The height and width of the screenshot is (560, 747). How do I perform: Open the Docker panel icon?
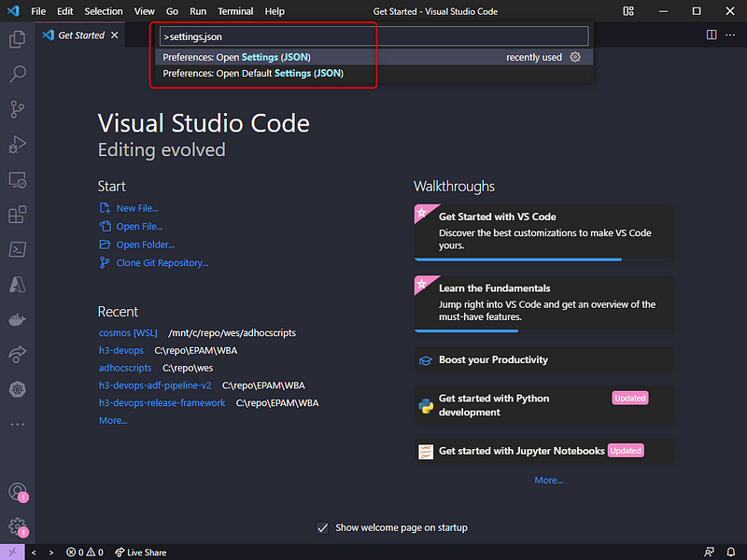click(x=17, y=319)
